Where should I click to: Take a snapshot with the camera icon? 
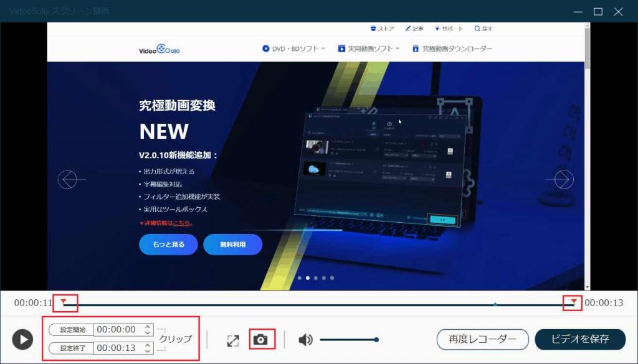[x=261, y=340]
